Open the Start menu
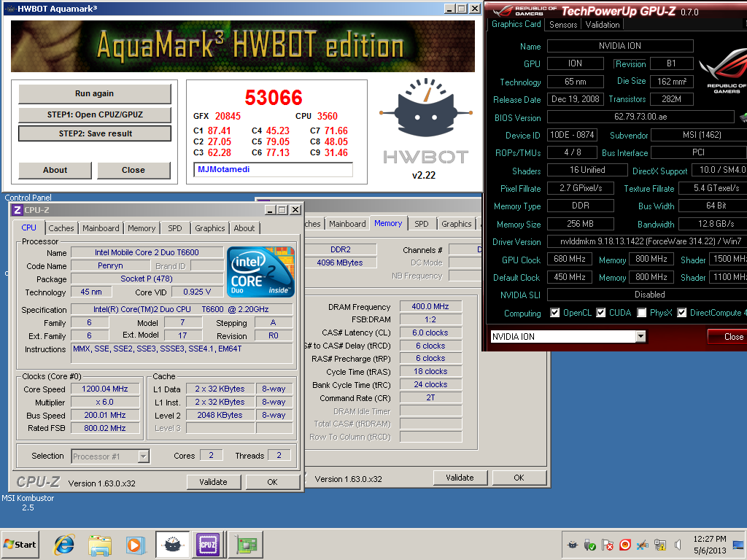This screenshot has height=560, width=747. click(x=20, y=544)
